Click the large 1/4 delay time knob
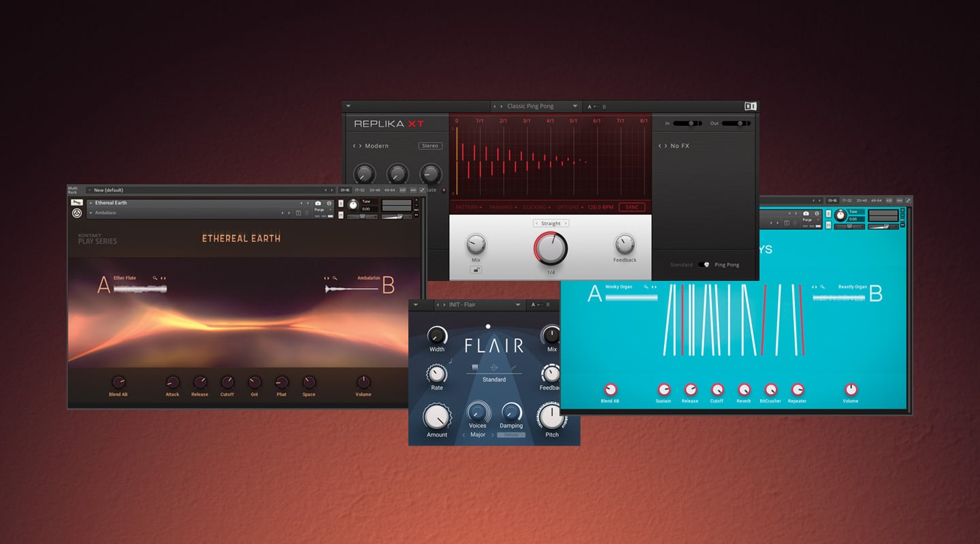This screenshot has height=544, width=980. pos(550,248)
